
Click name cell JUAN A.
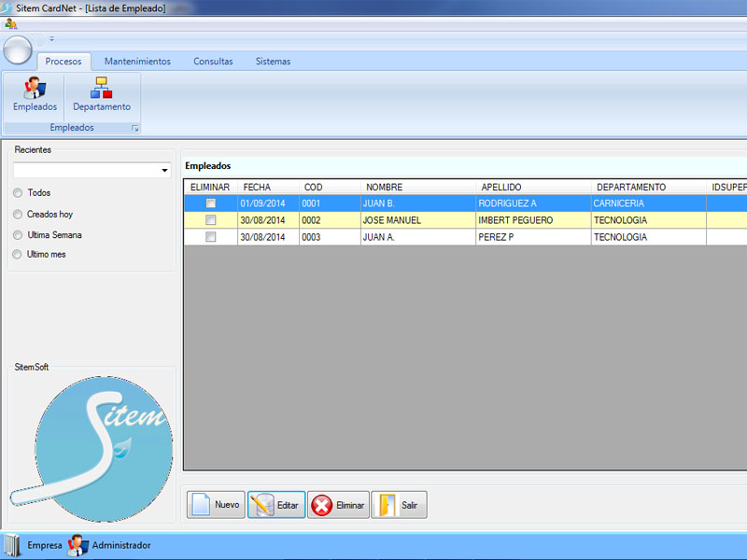click(x=417, y=237)
